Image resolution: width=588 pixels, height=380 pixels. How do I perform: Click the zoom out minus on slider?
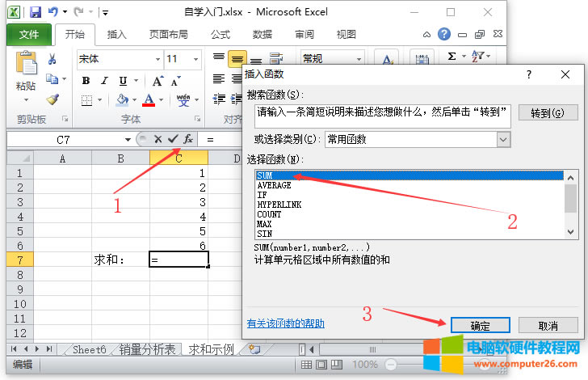390,365
